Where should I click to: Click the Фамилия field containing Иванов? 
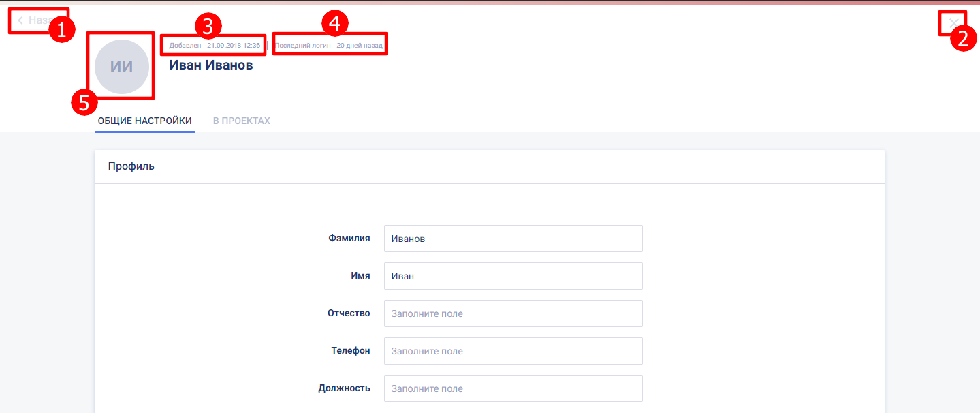click(x=513, y=239)
